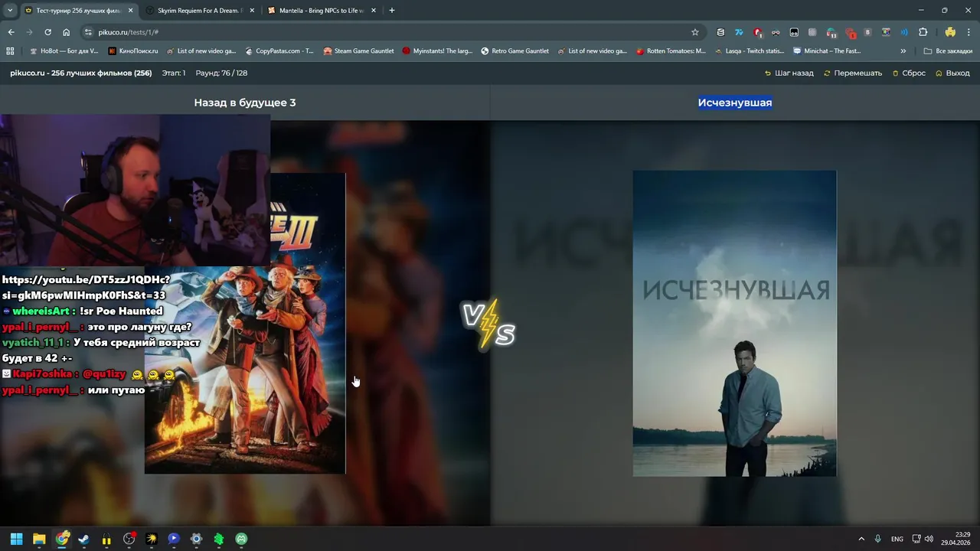Open the Chrome extensions puzzle menu
980x551 pixels.
point(923,32)
